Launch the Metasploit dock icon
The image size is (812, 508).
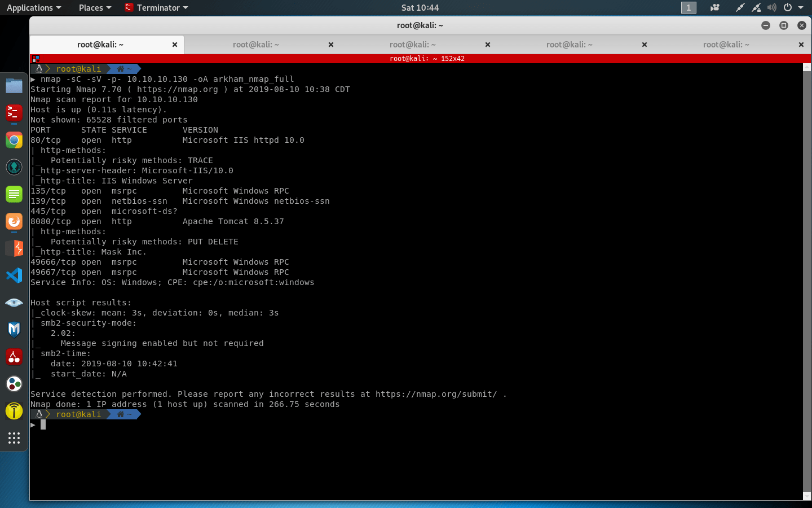pos(14,330)
